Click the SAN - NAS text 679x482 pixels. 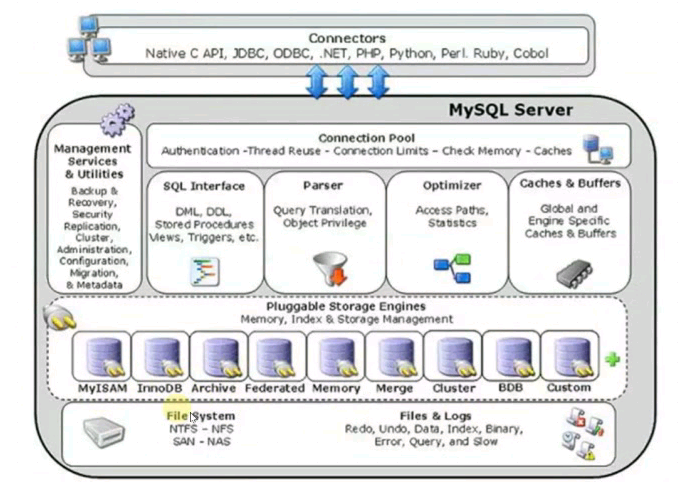tap(201, 442)
